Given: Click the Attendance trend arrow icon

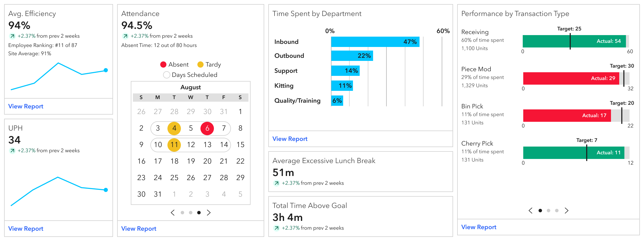Looking at the screenshot, I should [125, 36].
